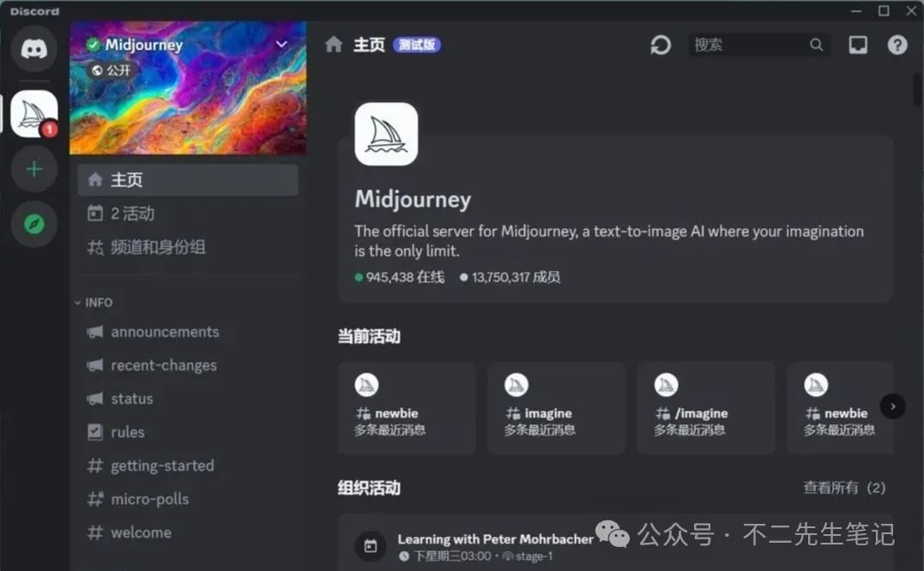Click the 公开 public badge
The image size is (924, 571).
point(111,70)
